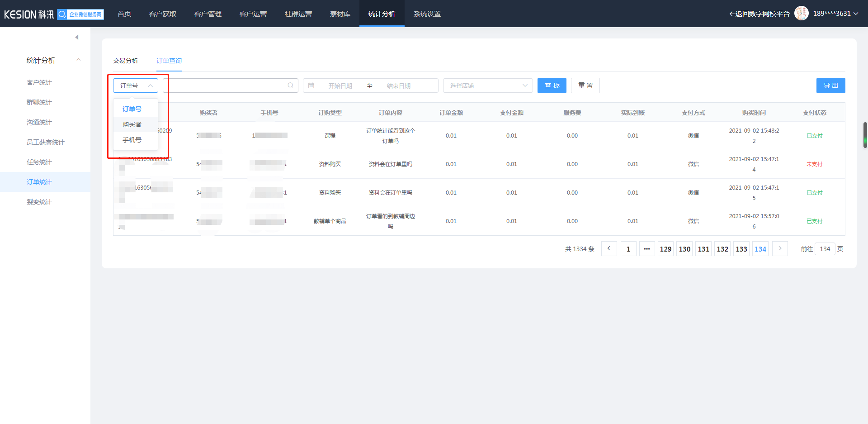Click the 查找 search button
Image resolution: width=868 pixels, height=424 pixels.
point(552,86)
